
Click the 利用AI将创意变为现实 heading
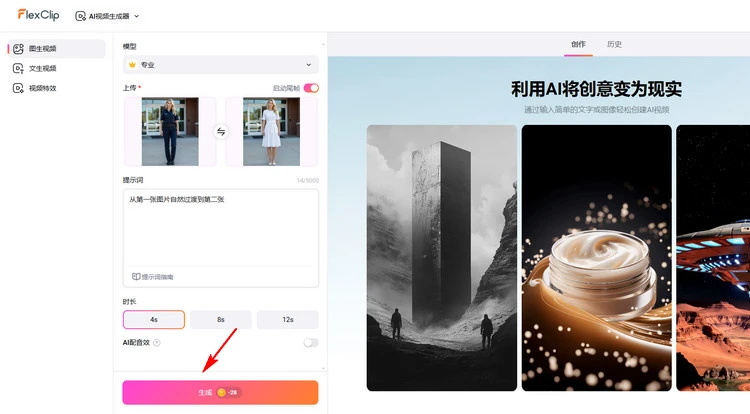tap(596, 89)
